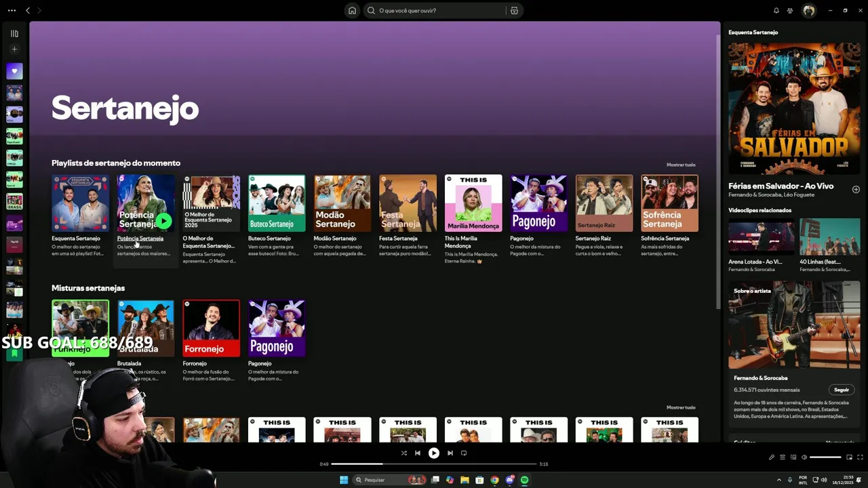Image resolution: width=868 pixels, height=488 pixels.
Task: Open the user profile avatar menu
Action: point(808,10)
